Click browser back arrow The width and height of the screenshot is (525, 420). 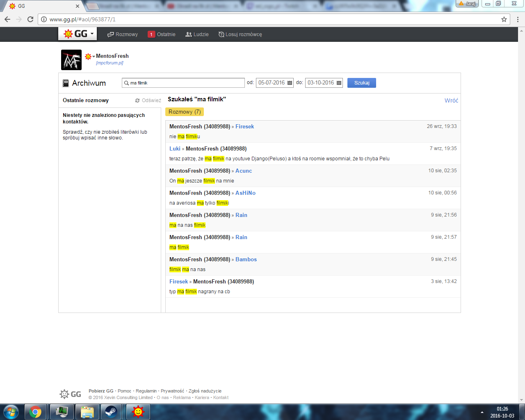7,19
